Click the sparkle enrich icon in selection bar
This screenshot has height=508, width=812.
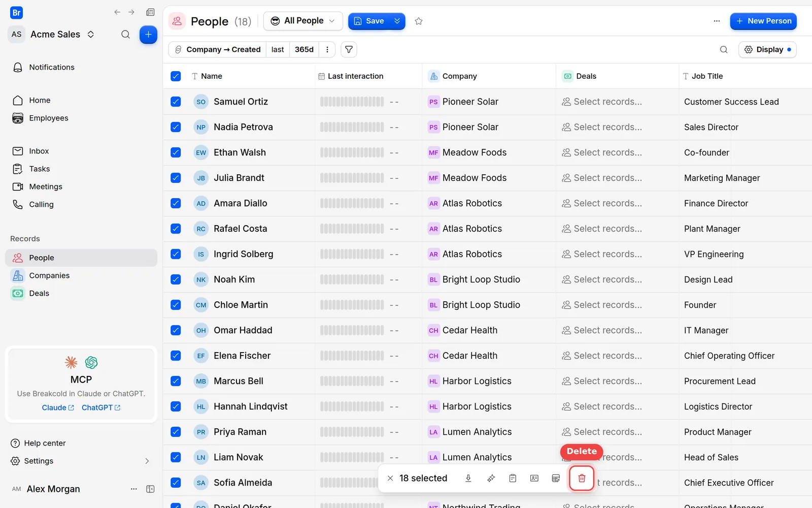pos(491,478)
